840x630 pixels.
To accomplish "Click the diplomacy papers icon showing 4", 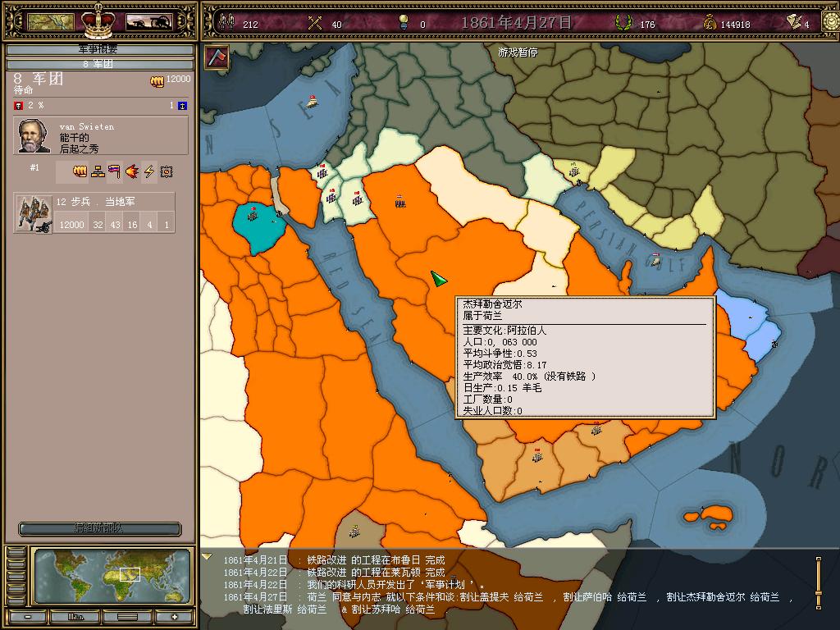I will pos(794,22).
